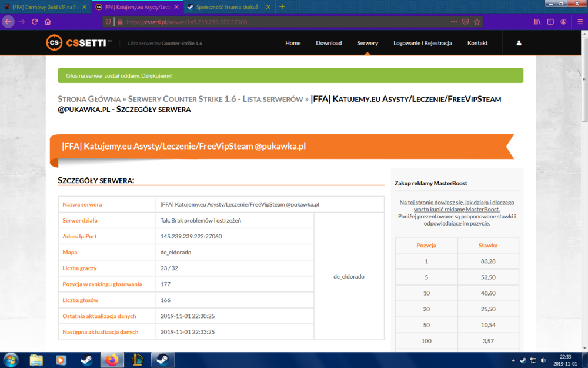Click the Stawka value 52,50
Viewport: 588px width, 368px height.
click(488, 277)
